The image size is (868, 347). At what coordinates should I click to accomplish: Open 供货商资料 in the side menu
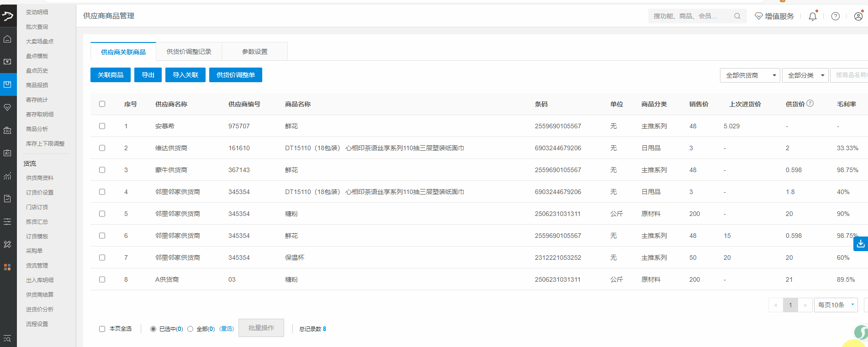pyautogui.click(x=40, y=178)
